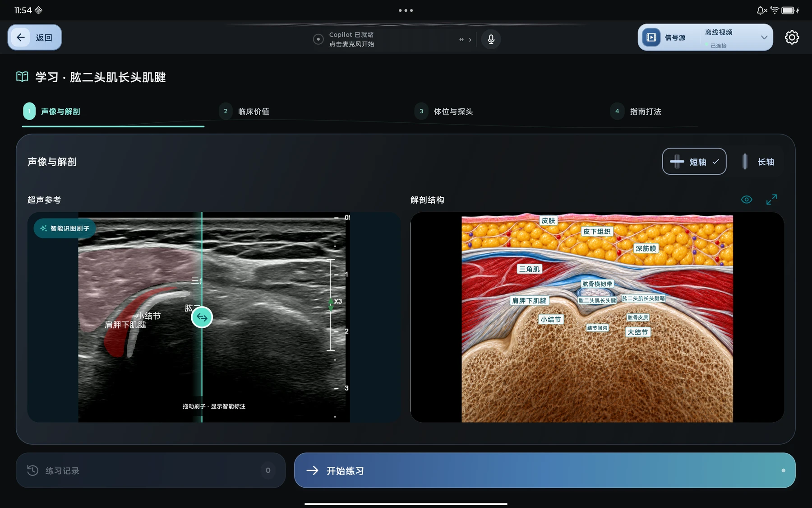Image resolution: width=812 pixels, height=508 pixels.
Task: Click the 小结节 annotation on ultrasound image
Action: click(148, 316)
